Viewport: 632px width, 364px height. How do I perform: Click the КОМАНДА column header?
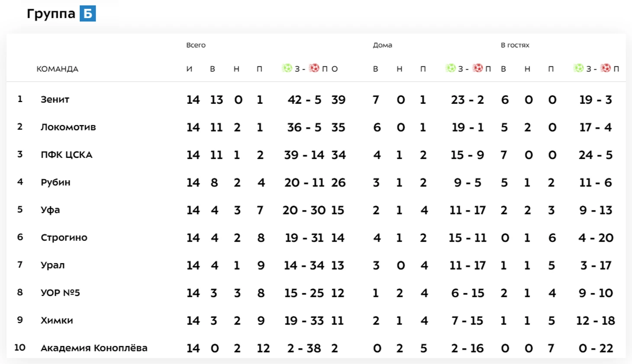point(58,69)
